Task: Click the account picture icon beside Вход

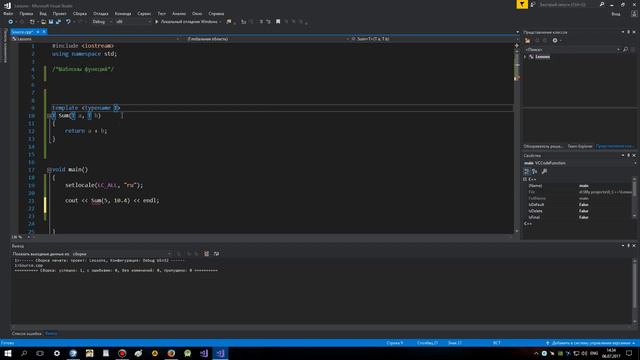Action: coord(634,14)
